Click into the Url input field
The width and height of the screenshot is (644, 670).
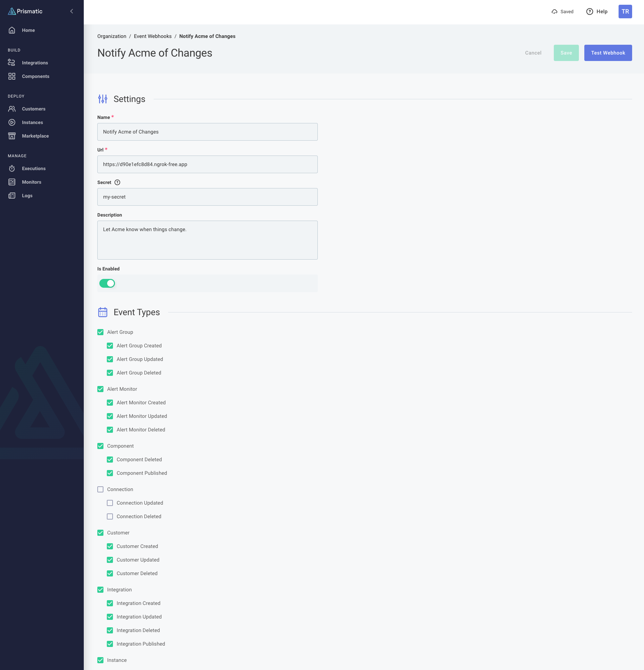pyautogui.click(x=207, y=164)
